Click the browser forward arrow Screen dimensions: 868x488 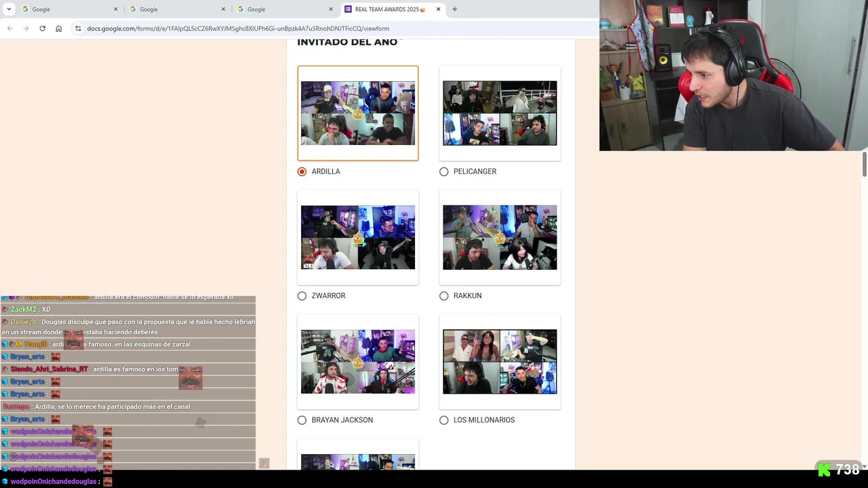pos(26,28)
